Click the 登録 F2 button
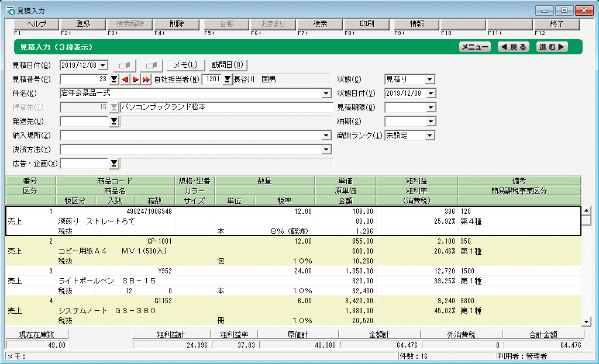 (83, 24)
